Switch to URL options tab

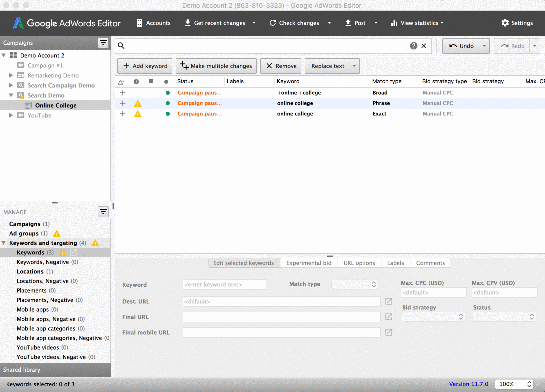359,263
